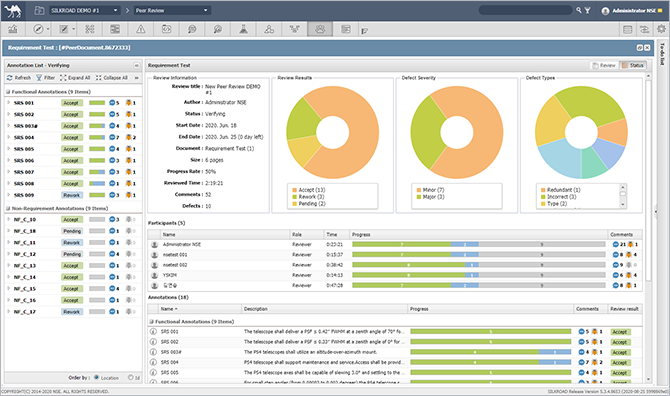Click the defect bug icon on SRS 004 row
This screenshot has height=396, width=670.
(x=594, y=362)
